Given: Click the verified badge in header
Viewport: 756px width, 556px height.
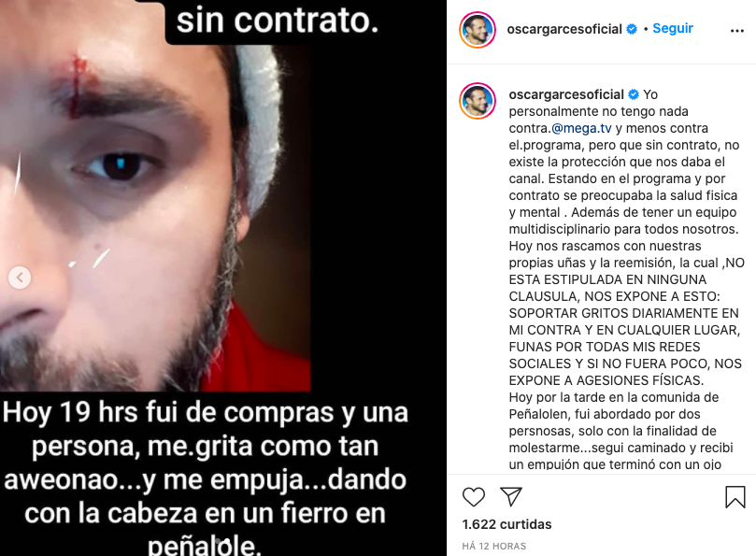Looking at the screenshot, I should click(x=631, y=29).
